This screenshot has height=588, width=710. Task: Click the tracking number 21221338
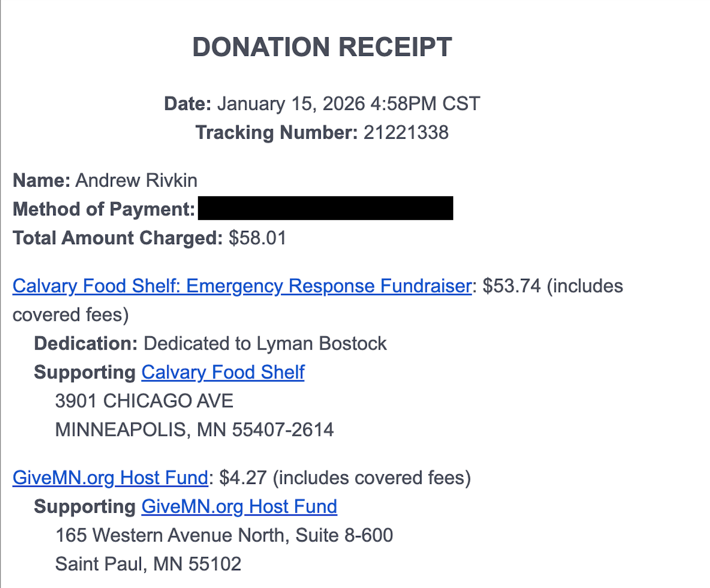[x=406, y=133]
